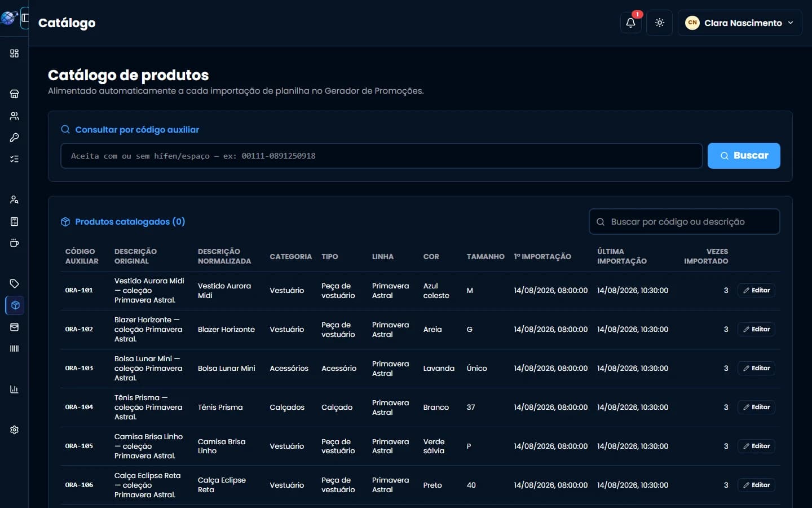Select the catalog box icon in sidebar
812x508 pixels.
click(x=15, y=305)
